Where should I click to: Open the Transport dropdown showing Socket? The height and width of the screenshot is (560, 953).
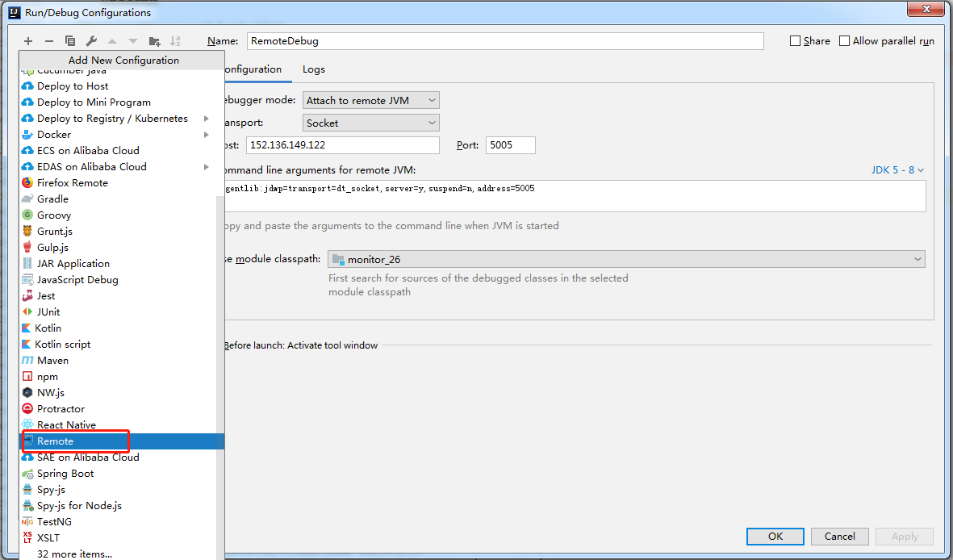click(x=370, y=123)
